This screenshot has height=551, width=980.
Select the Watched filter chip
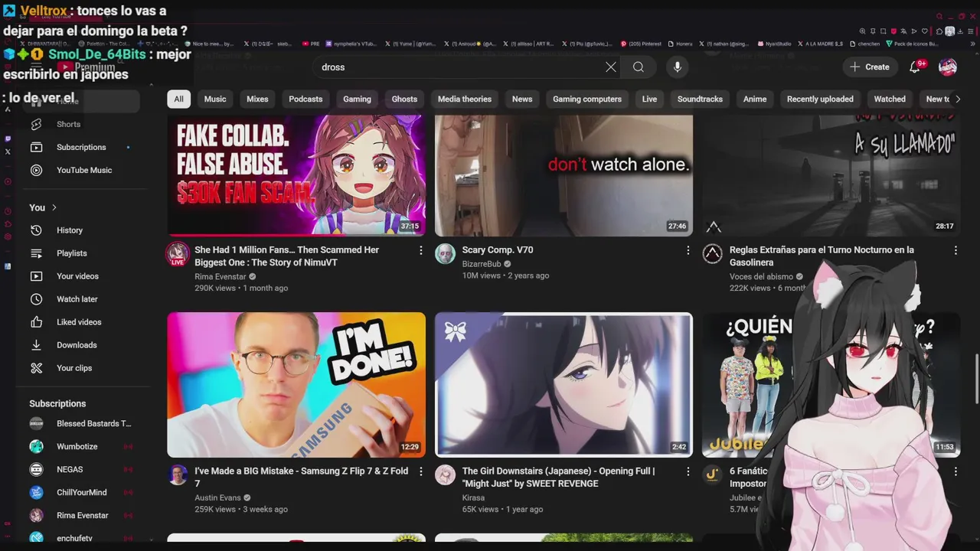coord(890,99)
